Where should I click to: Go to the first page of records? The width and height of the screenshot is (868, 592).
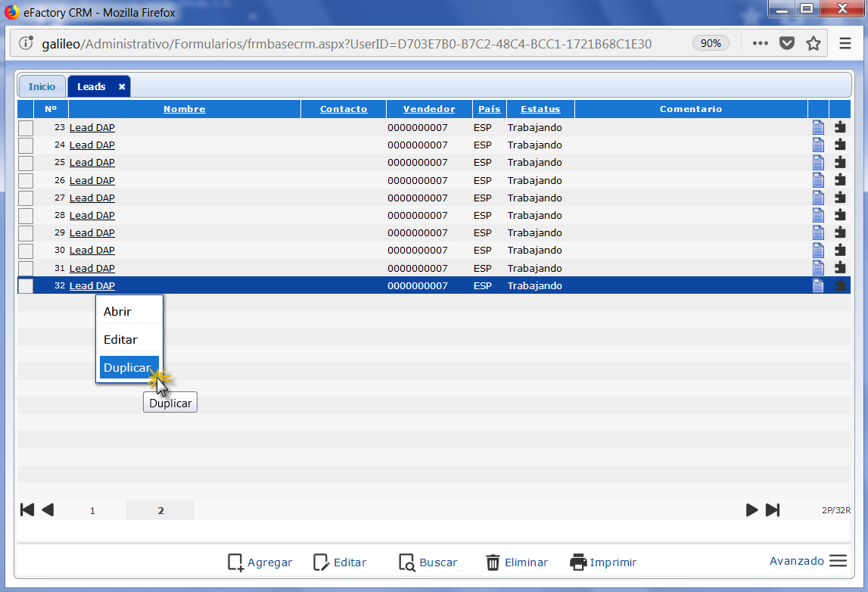[27, 510]
